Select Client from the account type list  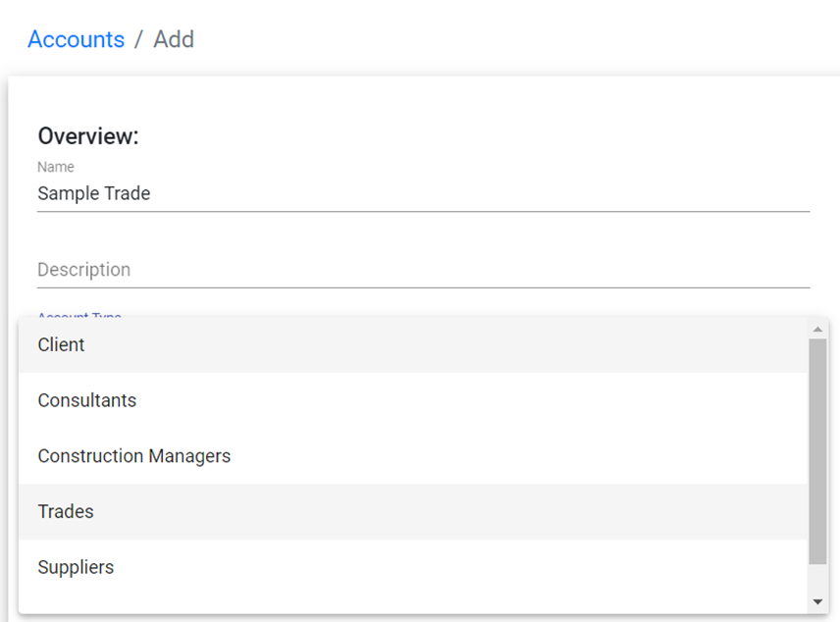pyautogui.click(x=61, y=344)
